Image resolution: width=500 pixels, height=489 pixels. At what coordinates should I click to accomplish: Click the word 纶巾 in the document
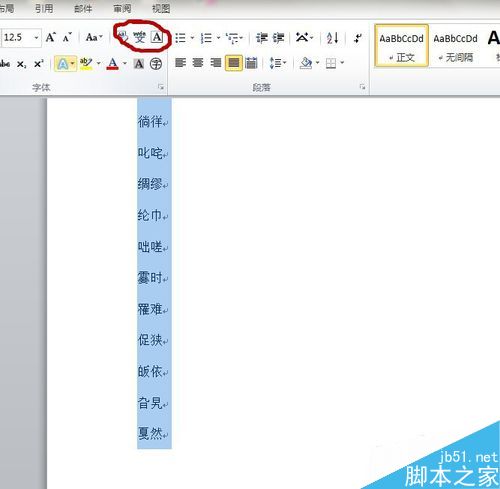[x=150, y=215]
